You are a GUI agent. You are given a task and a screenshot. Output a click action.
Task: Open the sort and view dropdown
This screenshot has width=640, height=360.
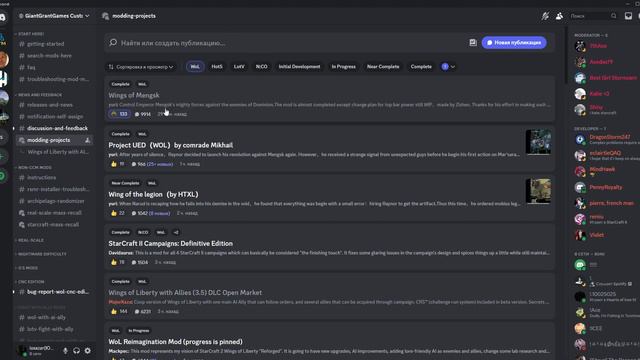pyautogui.click(x=141, y=67)
